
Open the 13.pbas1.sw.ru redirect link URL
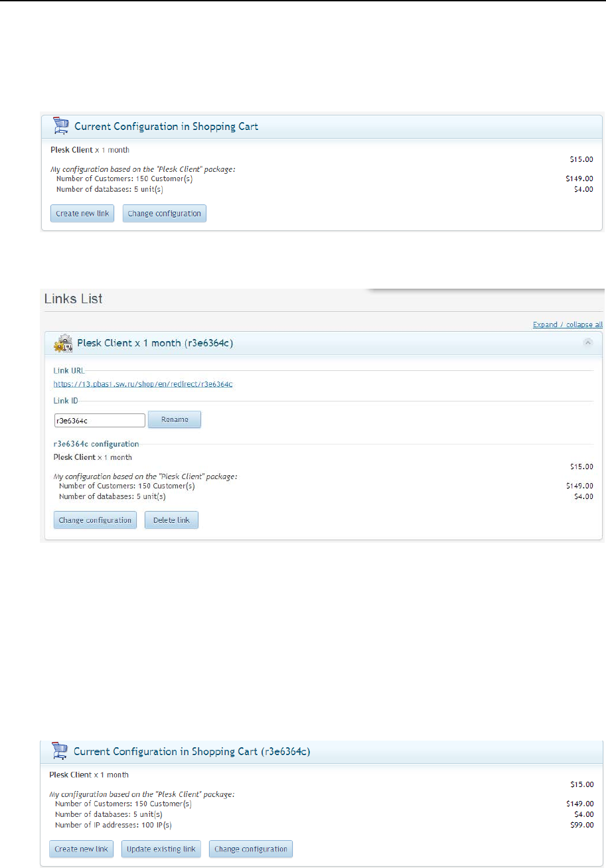pyautogui.click(x=143, y=384)
